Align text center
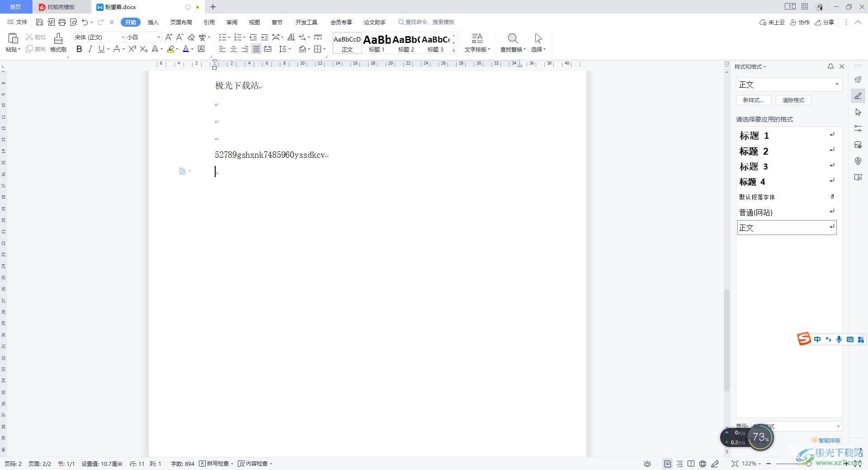The height and width of the screenshot is (470, 868). pos(234,49)
